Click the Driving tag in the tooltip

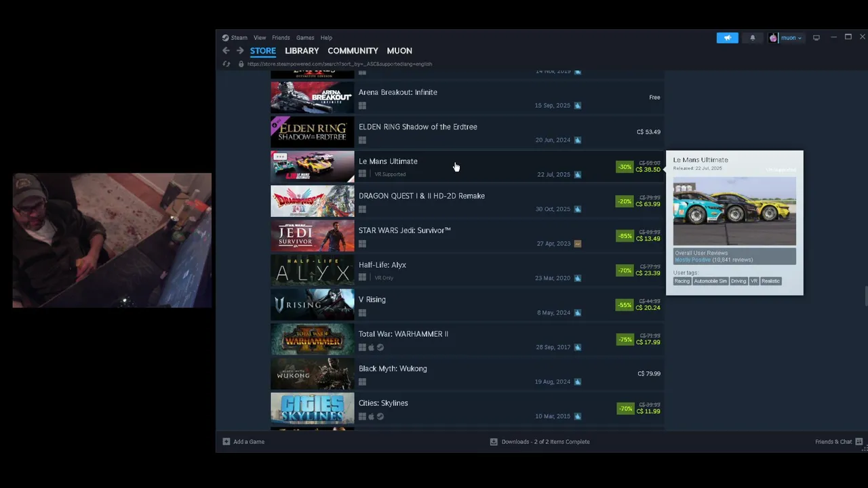pos(738,281)
